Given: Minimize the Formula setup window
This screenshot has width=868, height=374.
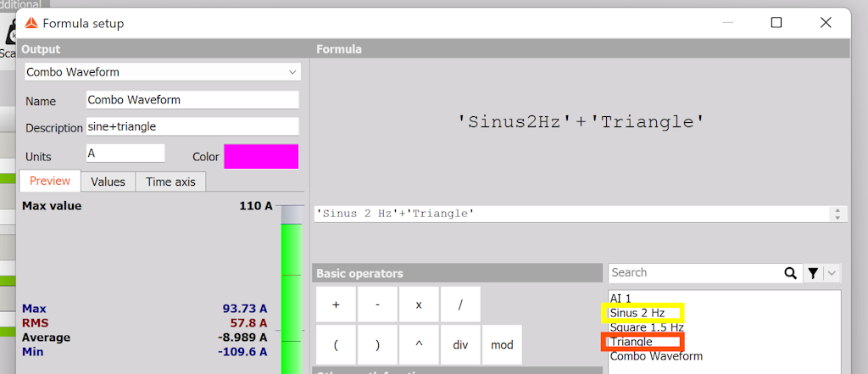Looking at the screenshot, I should point(728,22).
